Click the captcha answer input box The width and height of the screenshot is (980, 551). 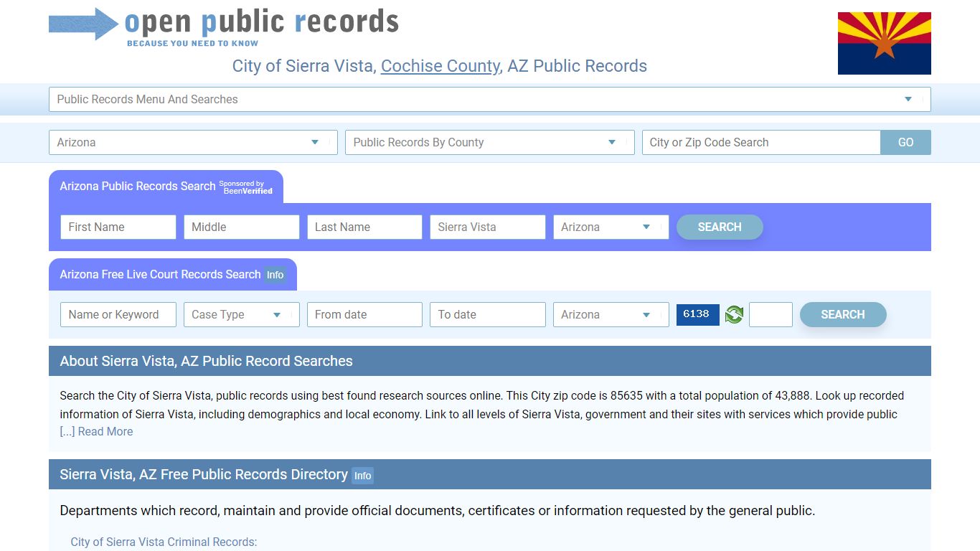pos(771,314)
